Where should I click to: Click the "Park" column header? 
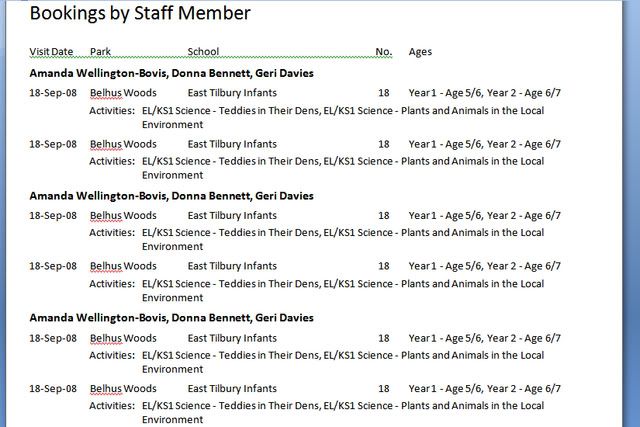tap(100, 52)
